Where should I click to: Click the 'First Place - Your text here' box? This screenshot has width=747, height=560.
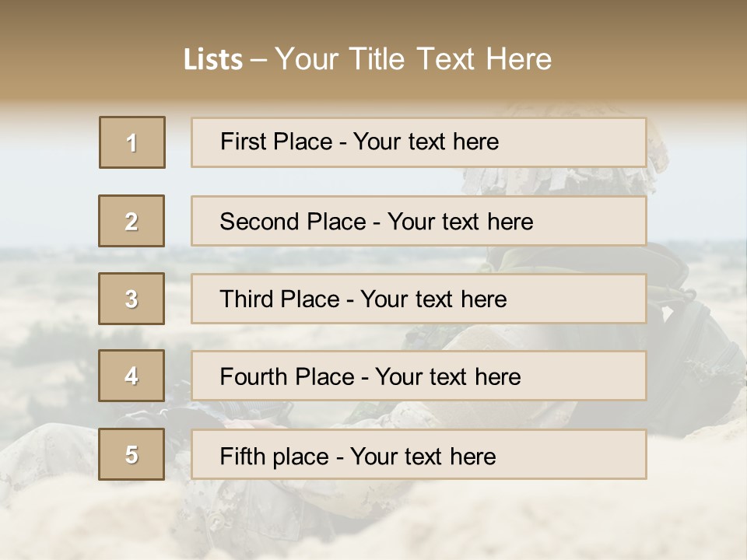419,142
